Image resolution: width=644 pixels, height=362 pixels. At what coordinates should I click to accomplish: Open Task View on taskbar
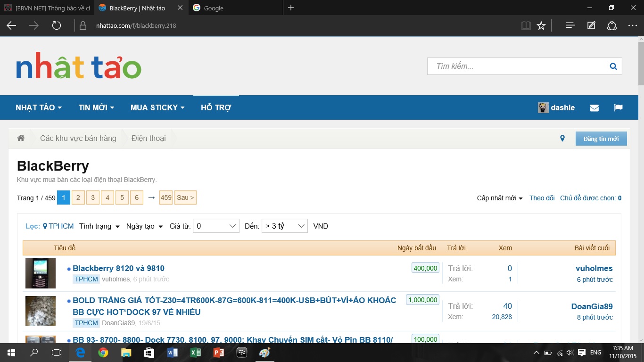click(57, 352)
